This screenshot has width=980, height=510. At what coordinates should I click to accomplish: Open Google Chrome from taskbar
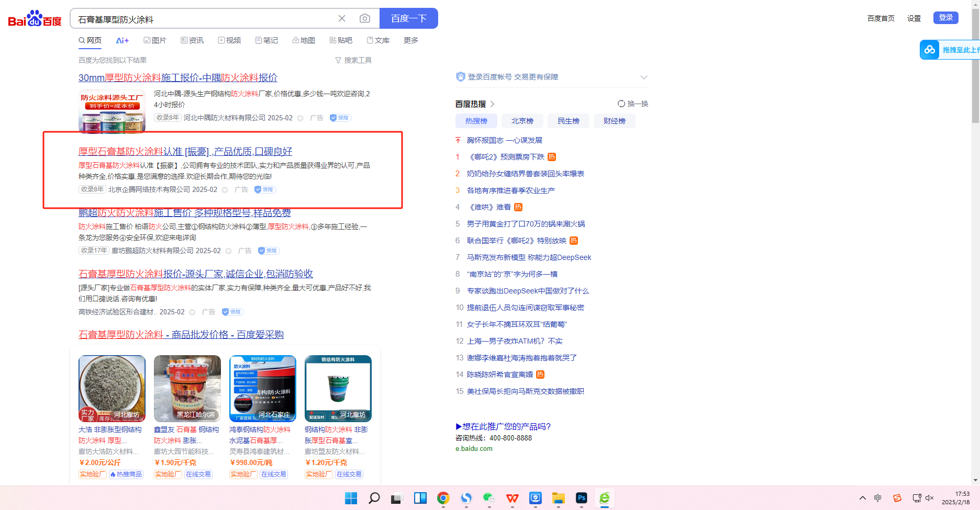[443, 498]
